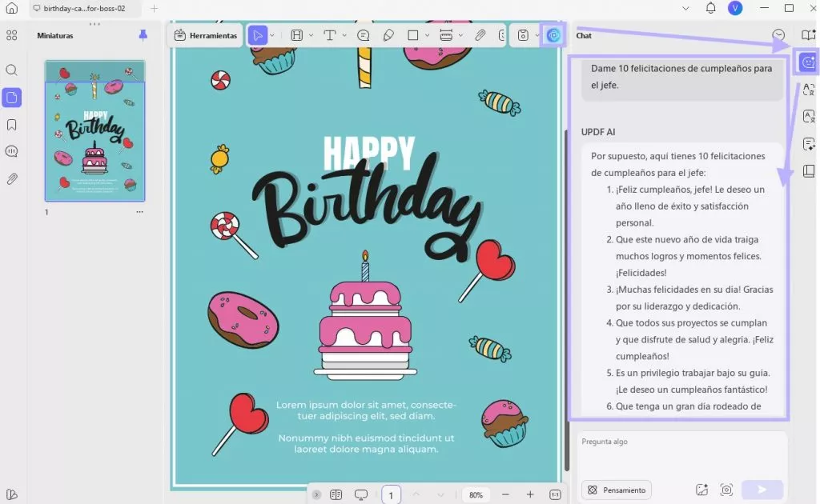Expand the bottom bar arrow button
Screen dimensions: 820x504
click(316, 494)
